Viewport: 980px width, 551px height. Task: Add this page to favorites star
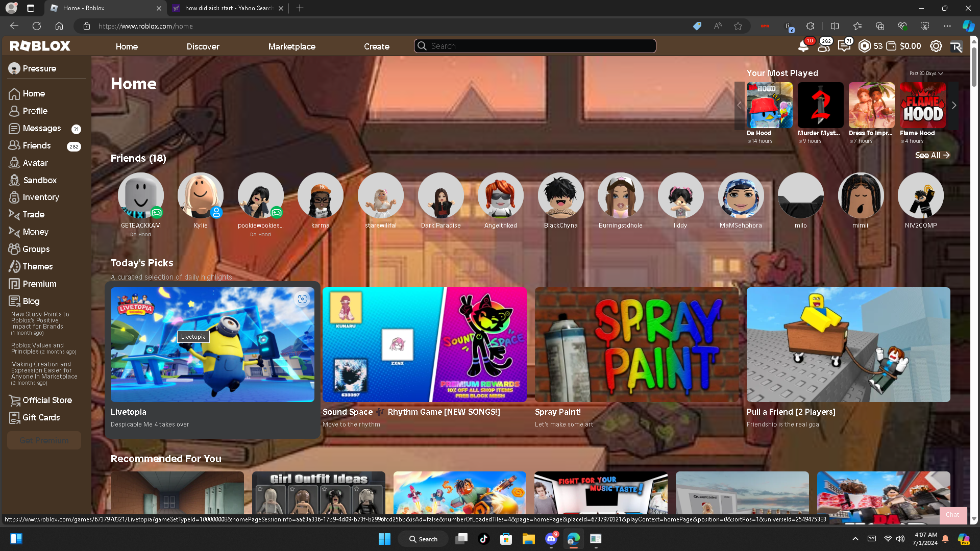click(738, 26)
